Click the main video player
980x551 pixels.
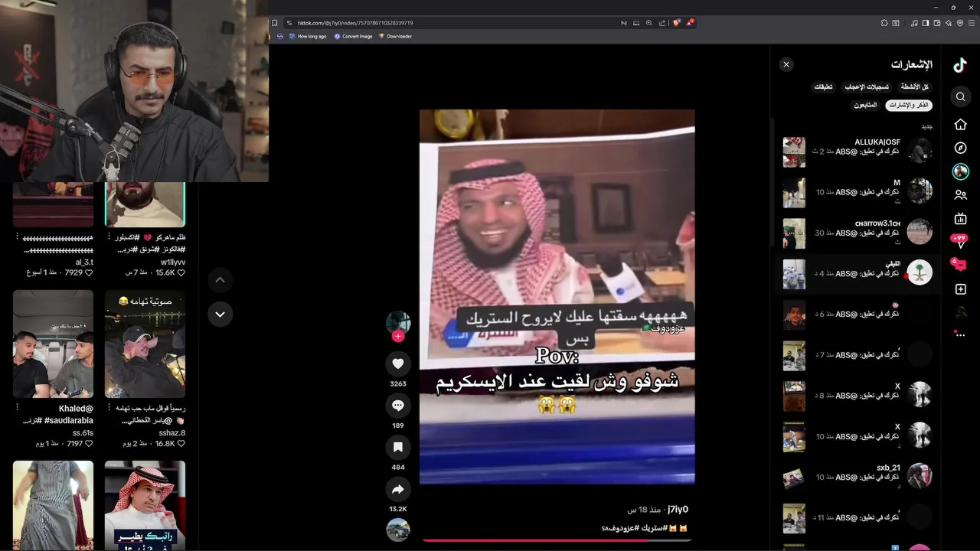coord(557,297)
